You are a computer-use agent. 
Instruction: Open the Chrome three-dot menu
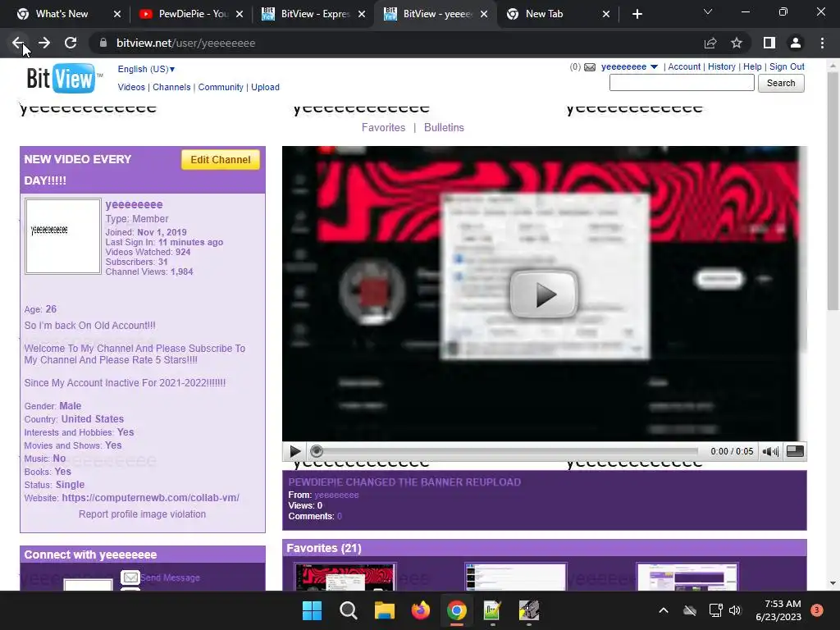tap(822, 43)
